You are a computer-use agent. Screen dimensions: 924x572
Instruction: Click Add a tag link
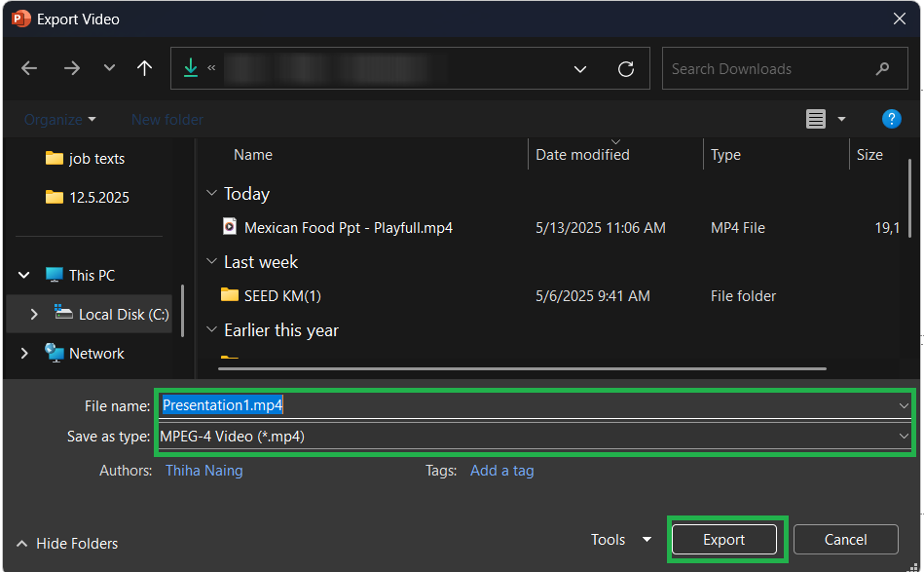(502, 471)
